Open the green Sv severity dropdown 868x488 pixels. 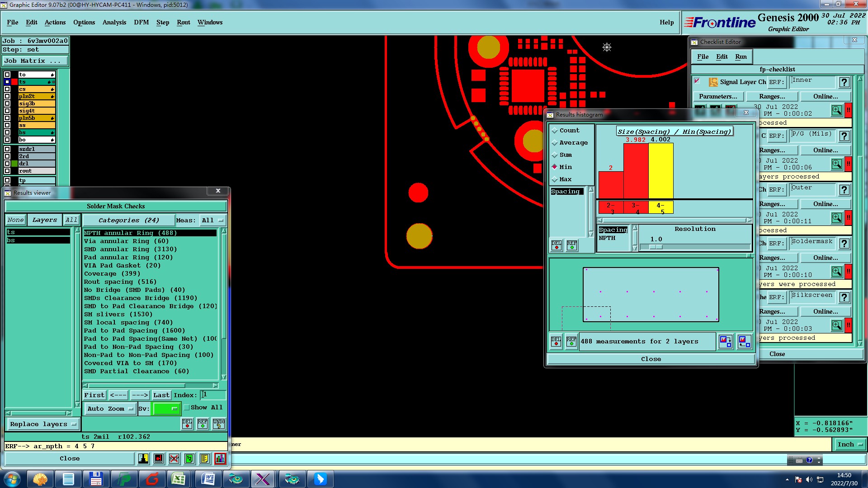coord(167,409)
